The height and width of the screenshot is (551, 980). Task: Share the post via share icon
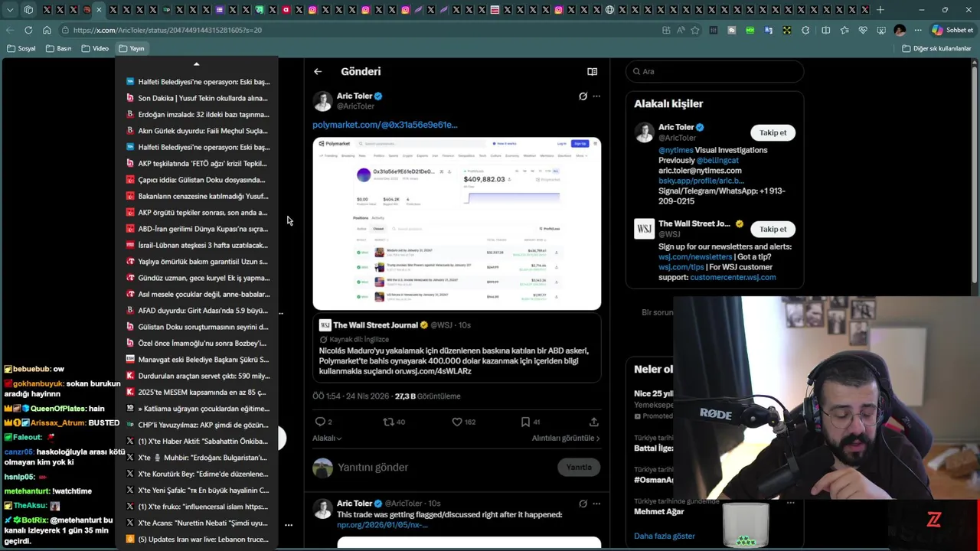[x=593, y=422]
